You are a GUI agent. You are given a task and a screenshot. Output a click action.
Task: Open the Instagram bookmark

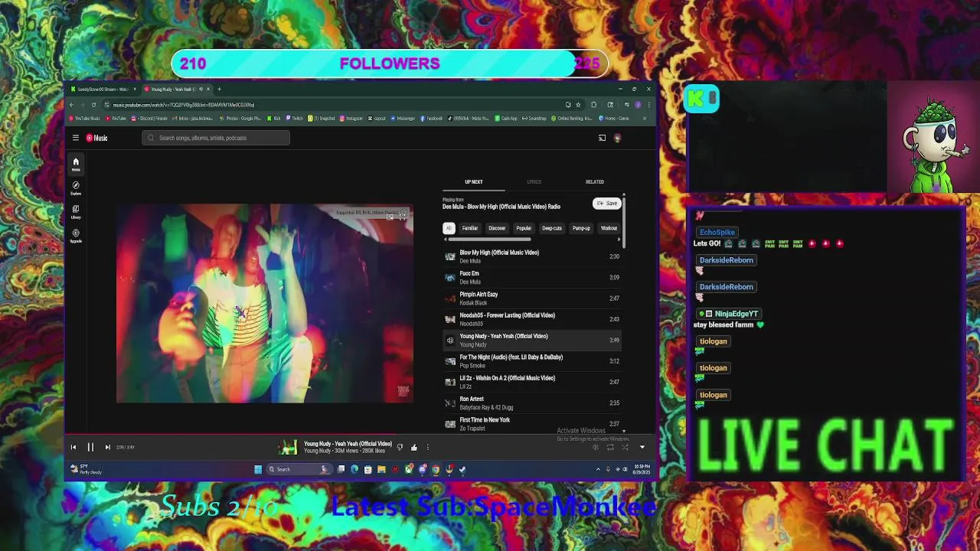coord(351,119)
